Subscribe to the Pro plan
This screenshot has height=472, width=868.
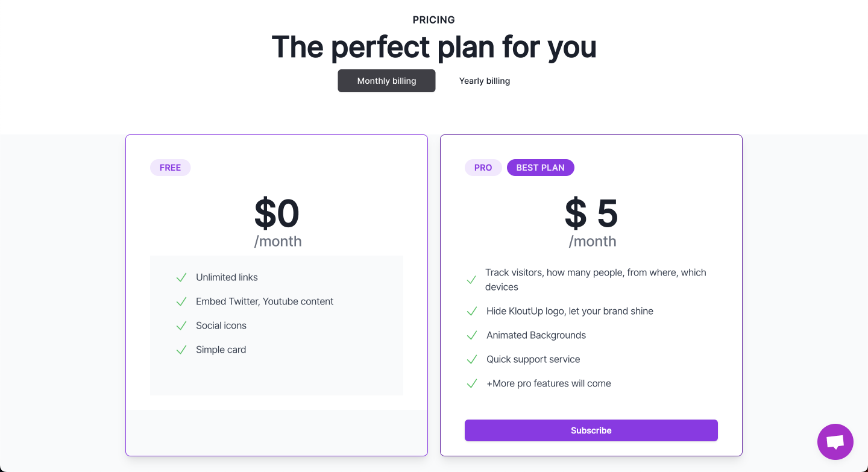click(x=591, y=430)
